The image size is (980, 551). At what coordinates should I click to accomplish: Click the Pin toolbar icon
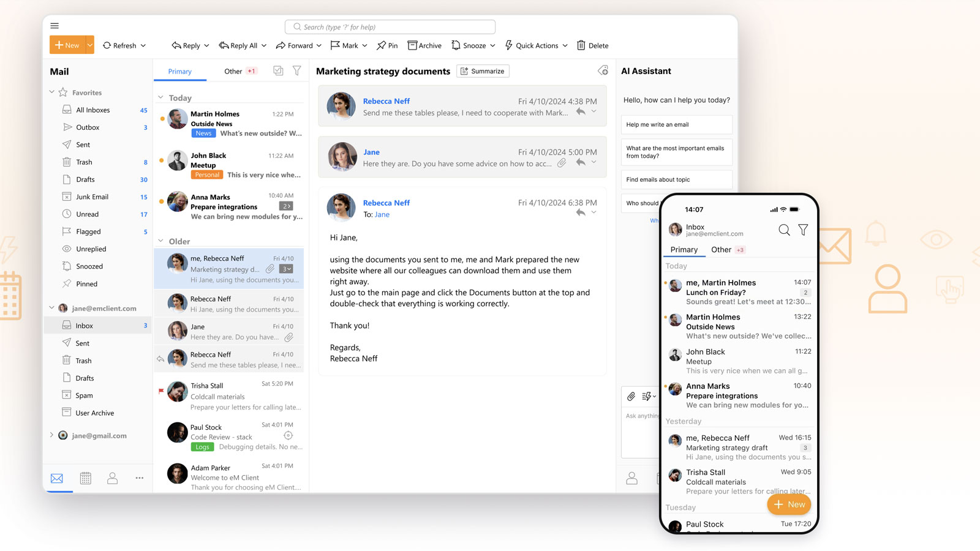(x=387, y=45)
